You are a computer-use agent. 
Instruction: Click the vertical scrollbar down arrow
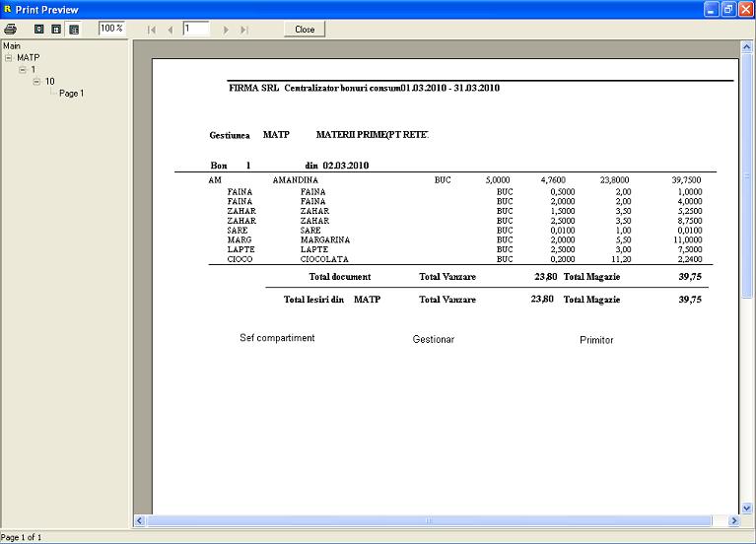[746, 507]
